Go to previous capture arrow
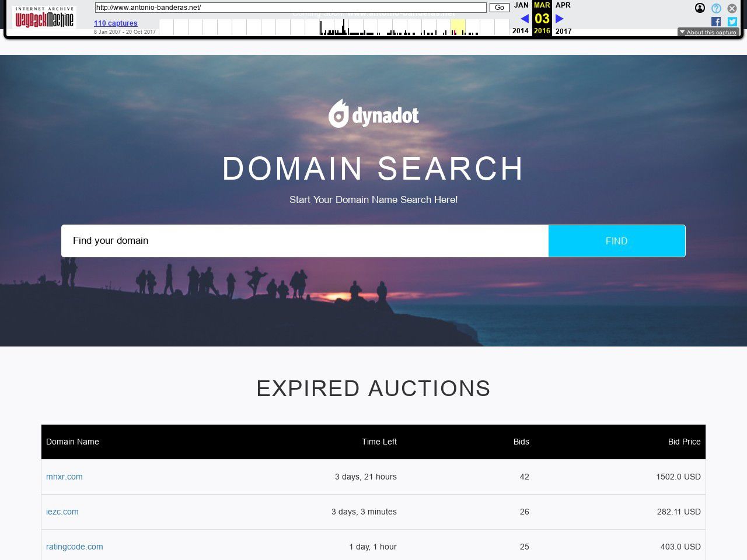The image size is (747, 560). [x=524, y=19]
